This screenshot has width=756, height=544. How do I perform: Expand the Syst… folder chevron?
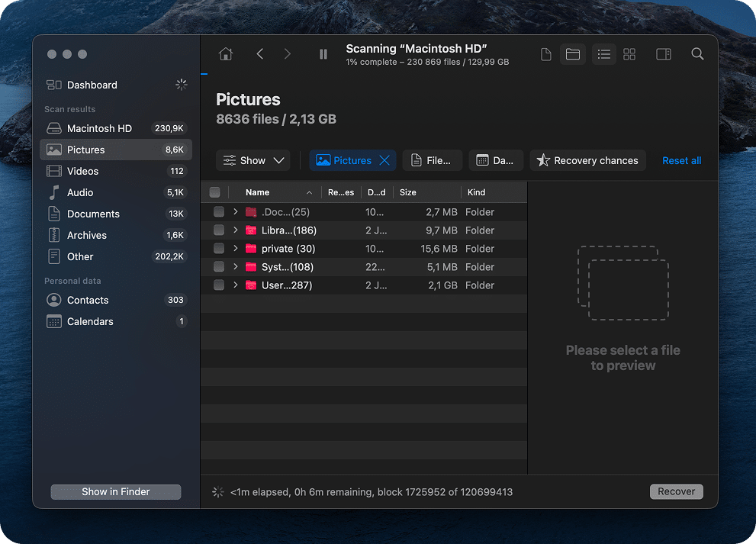click(236, 267)
